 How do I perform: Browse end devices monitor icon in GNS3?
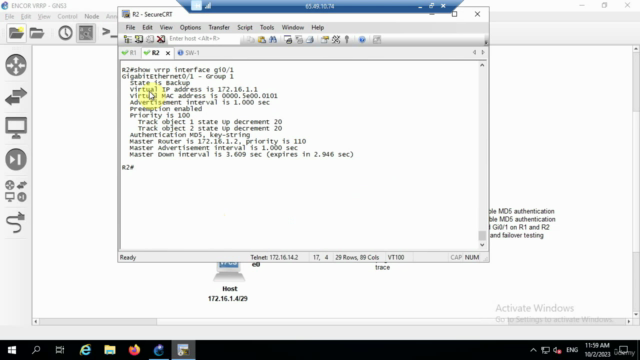[16, 128]
